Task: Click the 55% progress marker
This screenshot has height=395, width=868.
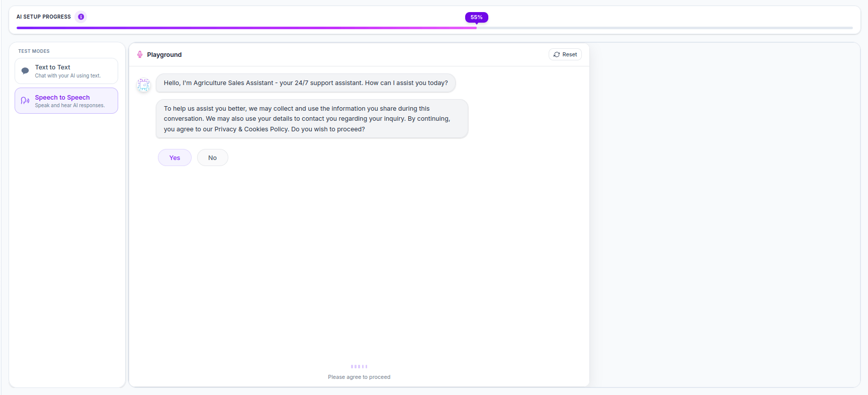Action: click(476, 18)
